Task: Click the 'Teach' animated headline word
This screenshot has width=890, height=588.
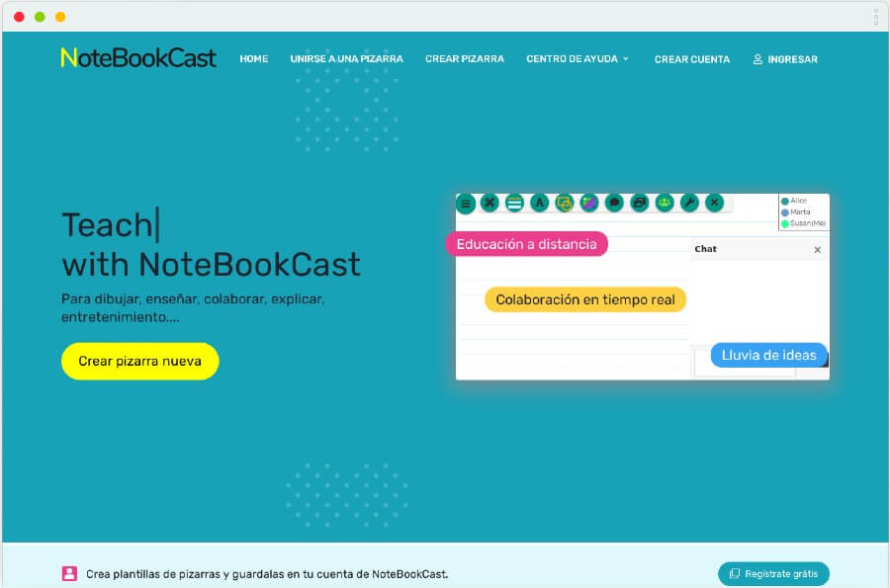Action: 108,224
